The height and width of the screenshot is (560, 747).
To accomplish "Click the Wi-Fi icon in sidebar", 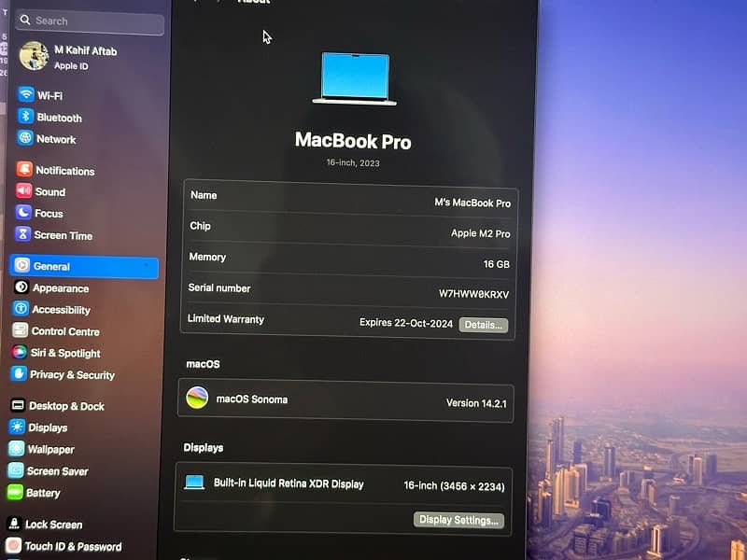I will click(x=26, y=95).
